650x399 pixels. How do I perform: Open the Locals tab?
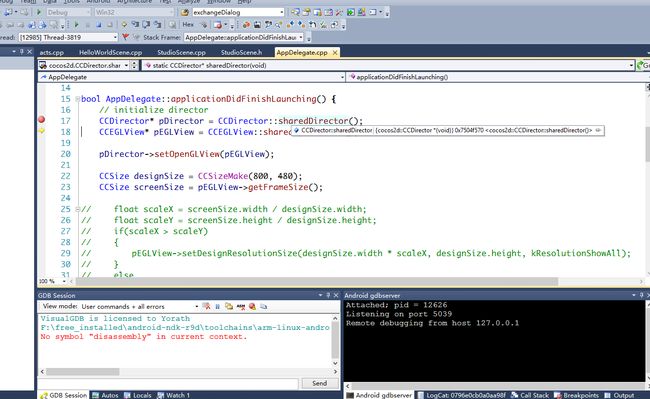pyautogui.click(x=138, y=395)
